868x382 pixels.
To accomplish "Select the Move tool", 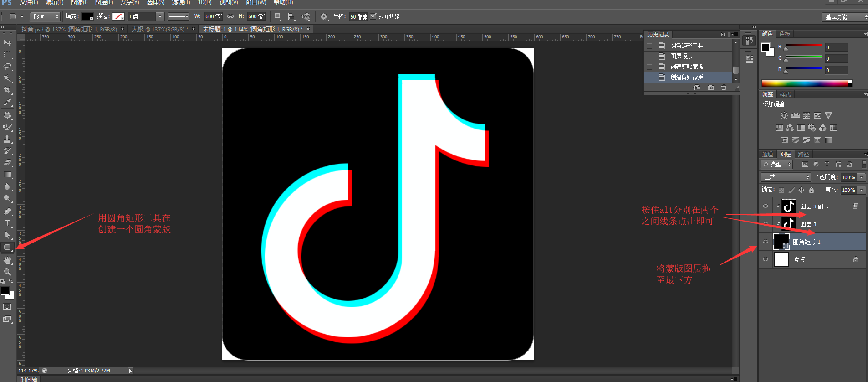I will [7, 42].
